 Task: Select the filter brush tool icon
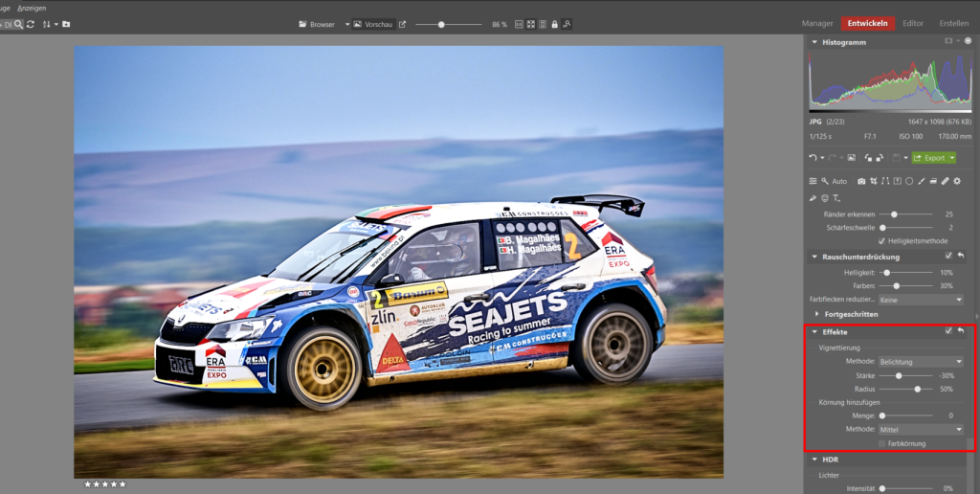point(922,181)
